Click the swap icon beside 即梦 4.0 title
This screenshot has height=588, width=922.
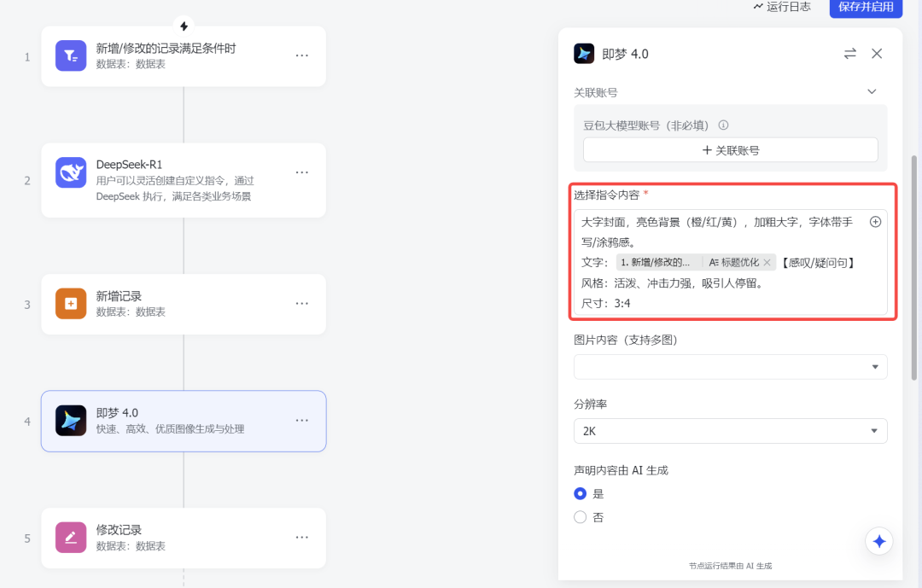tap(850, 53)
